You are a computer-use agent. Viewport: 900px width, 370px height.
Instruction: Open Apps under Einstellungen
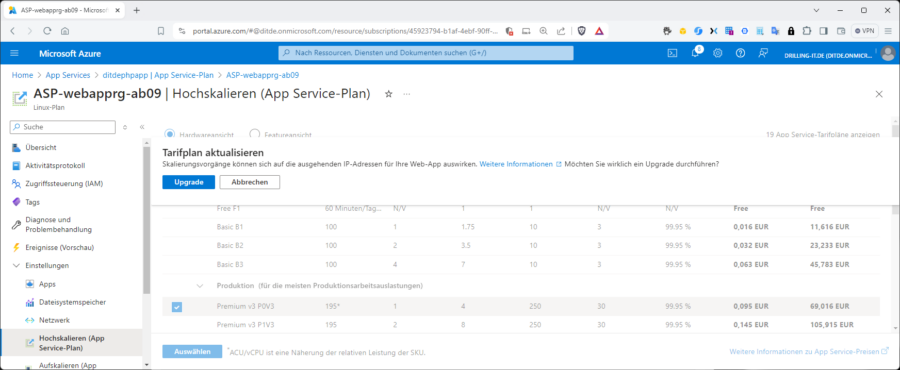47,284
